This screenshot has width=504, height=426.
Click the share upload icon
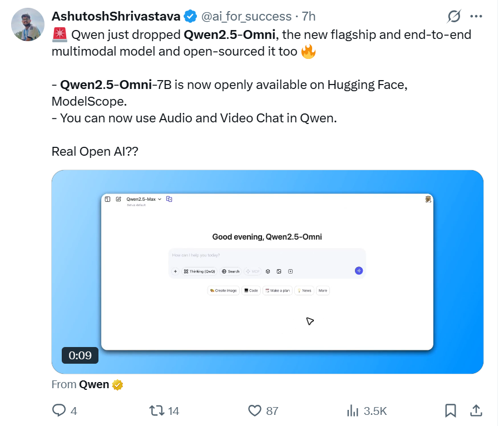(x=476, y=410)
